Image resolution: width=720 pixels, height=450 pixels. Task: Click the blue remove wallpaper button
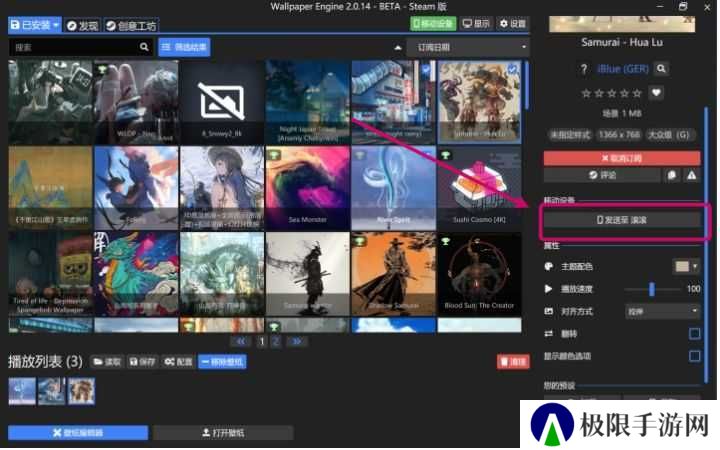point(223,362)
